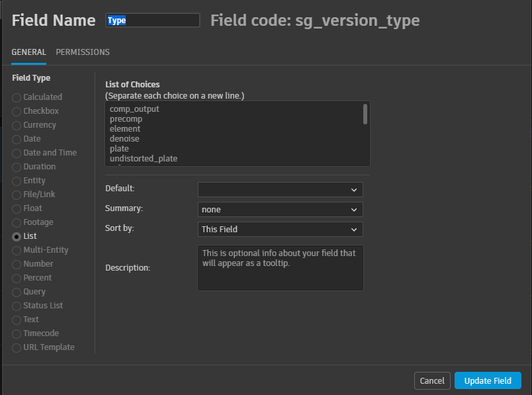
Task: Click the Update Field button
Action: (x=488, y=380)
